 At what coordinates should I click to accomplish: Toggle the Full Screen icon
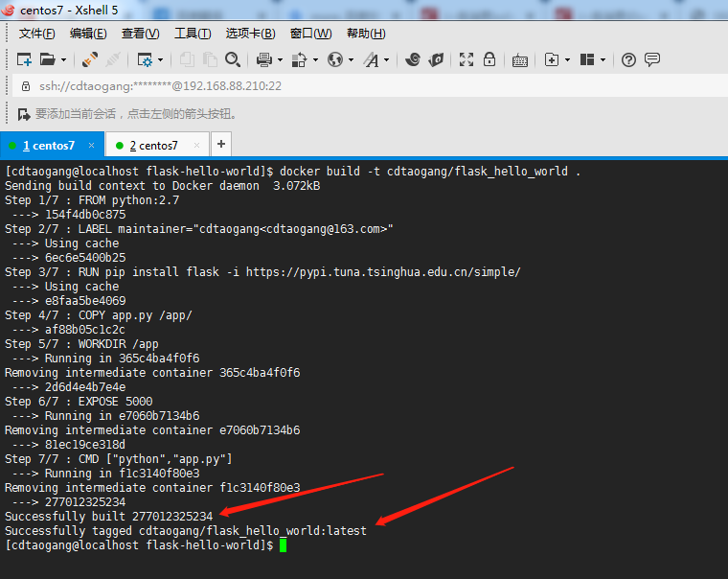point(466,60)
